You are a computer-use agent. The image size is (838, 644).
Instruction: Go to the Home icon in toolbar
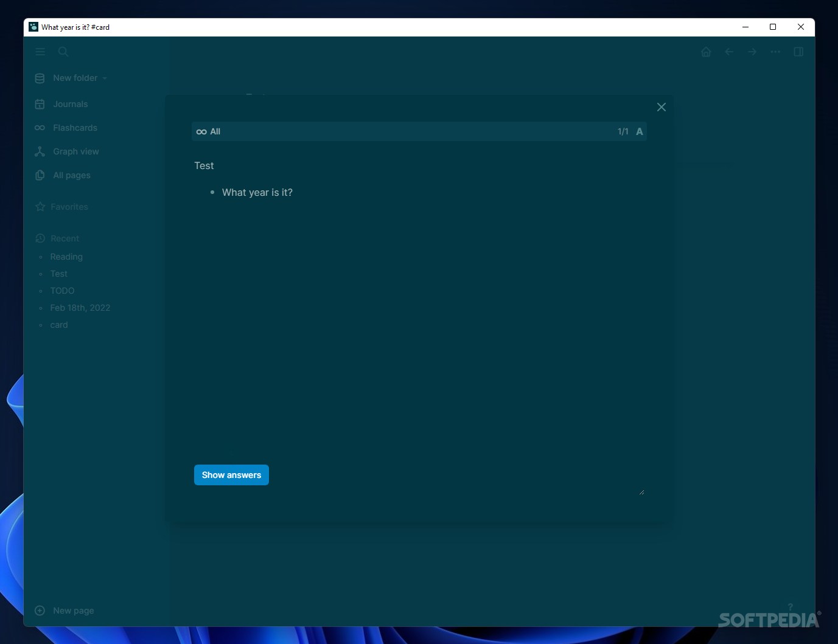[706, 52]
